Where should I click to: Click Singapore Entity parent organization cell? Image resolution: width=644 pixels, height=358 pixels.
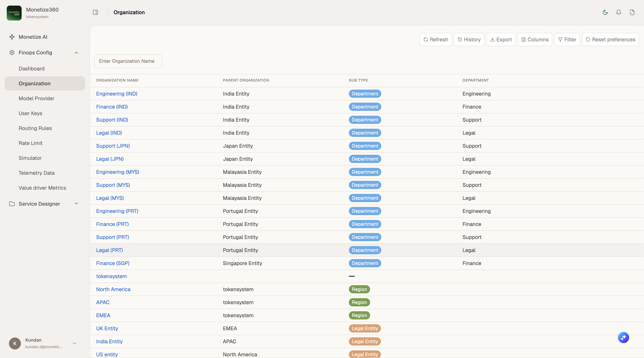point(242,263)
